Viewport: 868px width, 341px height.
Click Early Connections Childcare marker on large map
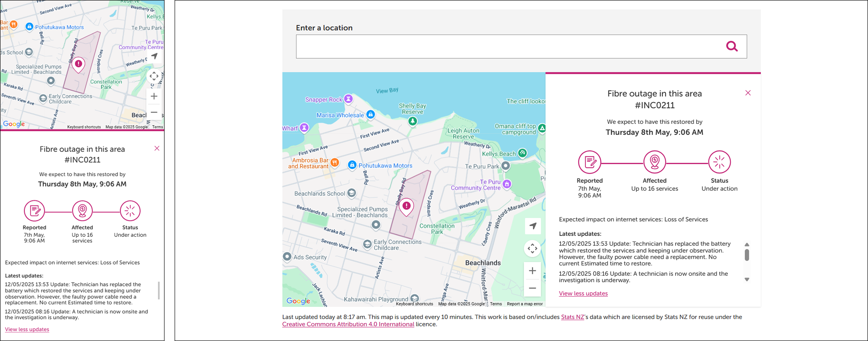367,244
